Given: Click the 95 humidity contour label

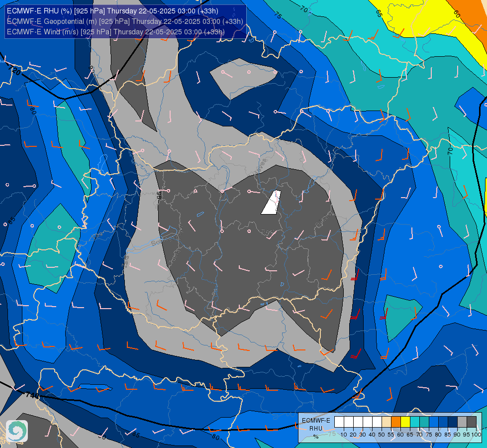Looking at the screenshot, I should click(x=159, y=195).
